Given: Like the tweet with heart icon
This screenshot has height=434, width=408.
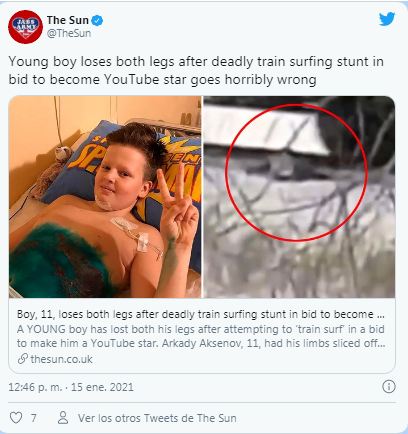Looking at the screenshot, I should tap(16, 418).
